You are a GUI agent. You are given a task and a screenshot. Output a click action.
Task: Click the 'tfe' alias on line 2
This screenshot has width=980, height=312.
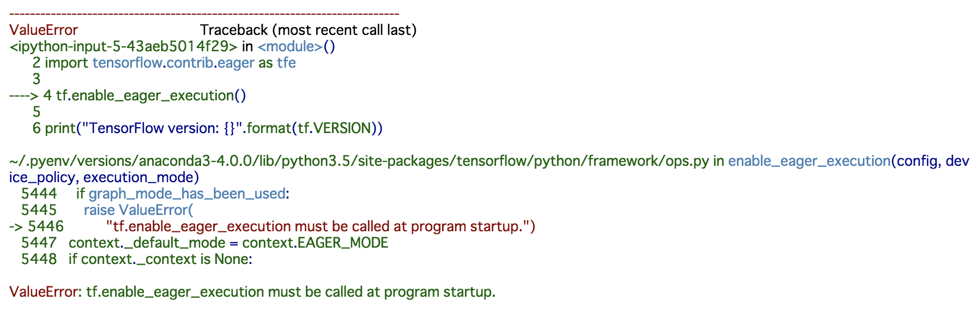[x=286, y=63]
